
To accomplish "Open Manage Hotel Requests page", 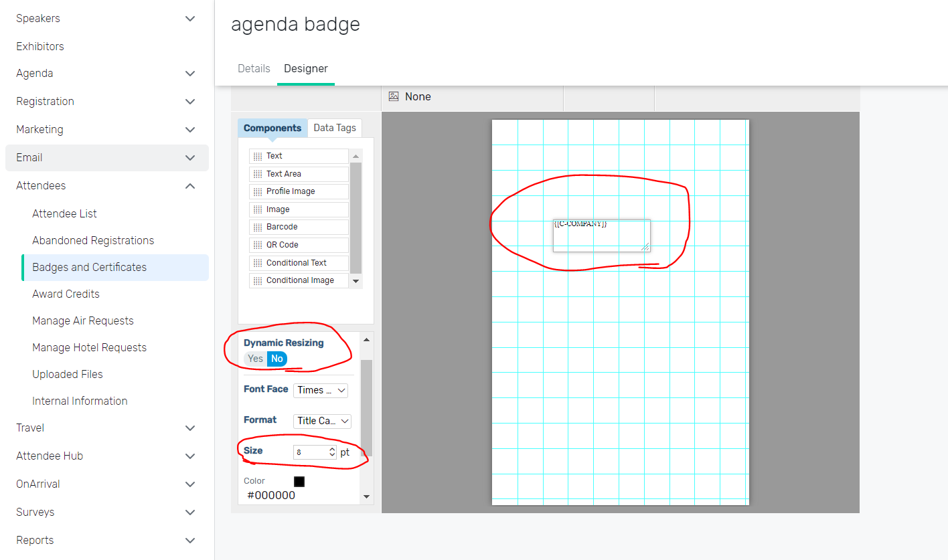I will [x=89, y=347].
